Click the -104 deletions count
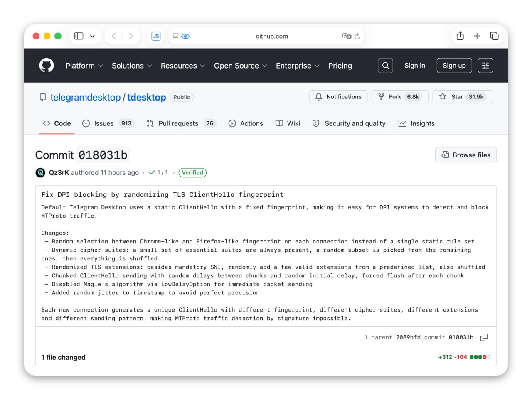The height and width of the screenshot is (400, 532). pos(461,357)
